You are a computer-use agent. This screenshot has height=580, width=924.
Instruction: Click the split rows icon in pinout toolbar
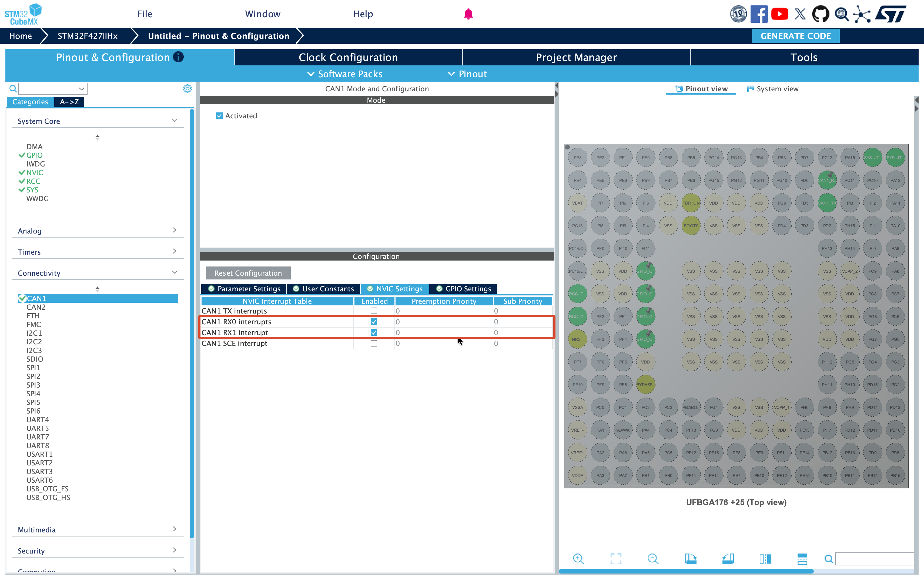(802, 559)
